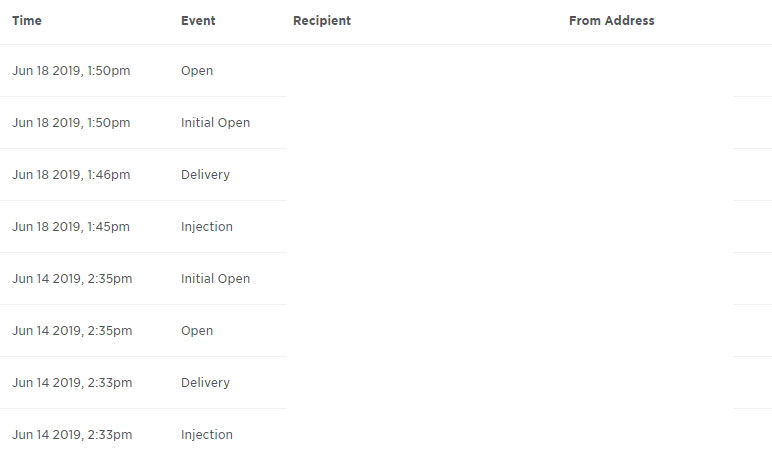Select the Jun 18 Injection event entry
This screenshot has height=456, width=772.
(x=207, y=227)
